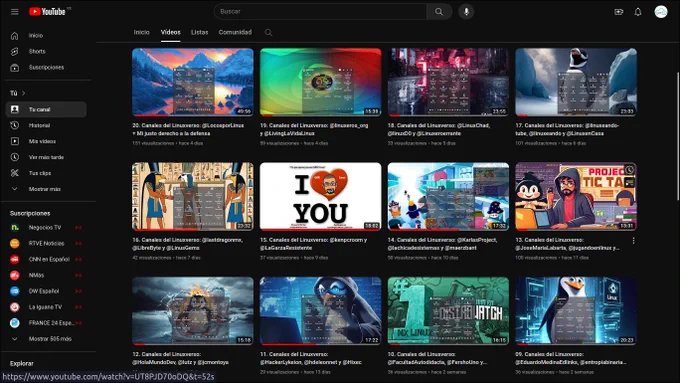Play the I love YOU thumbnail

(320, 196)
